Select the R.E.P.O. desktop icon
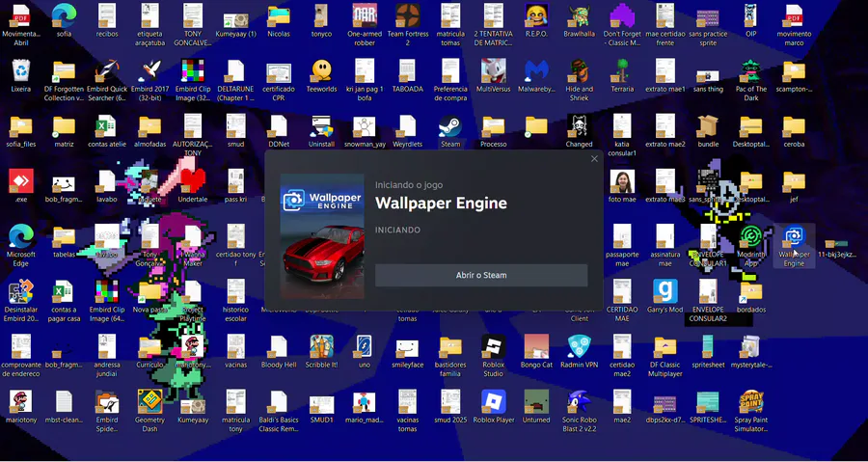Image resolution: width=868 pixels, height=462 pixels. coord(536,21)
